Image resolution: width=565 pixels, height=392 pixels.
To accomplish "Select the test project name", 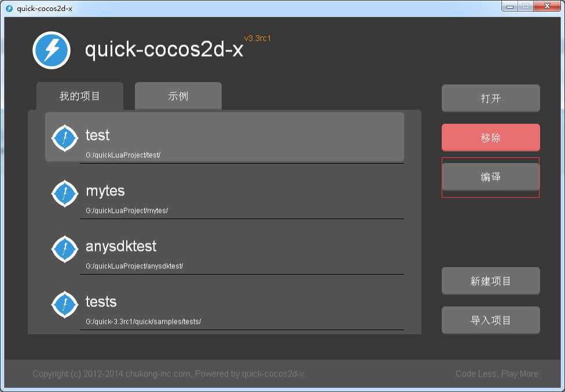I will point(97,135).
